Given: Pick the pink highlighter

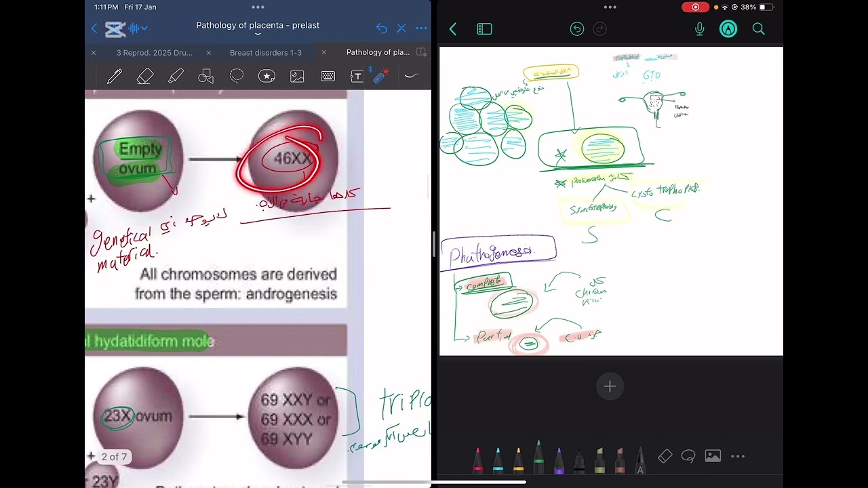Looking at the screenshot, I should (620, 460).
